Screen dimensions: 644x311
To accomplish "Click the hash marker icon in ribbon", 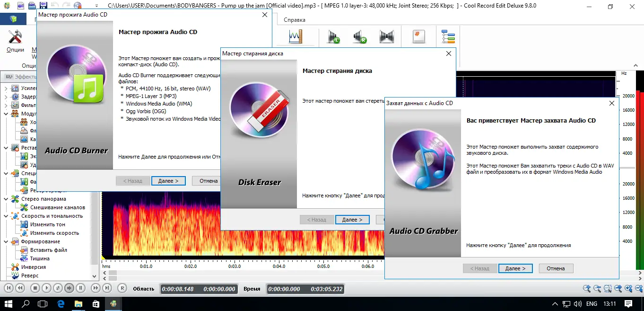I will tap(418, 36).
